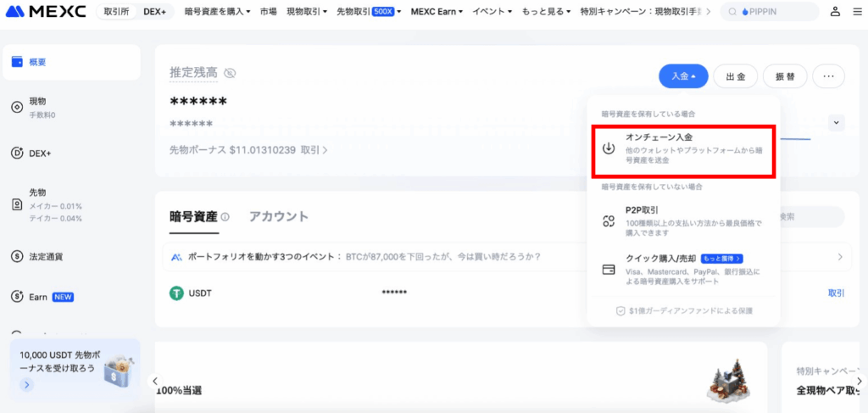The image size is (868, 413).
Task: Click the USDT coin icon
Action: coord(177,293)
